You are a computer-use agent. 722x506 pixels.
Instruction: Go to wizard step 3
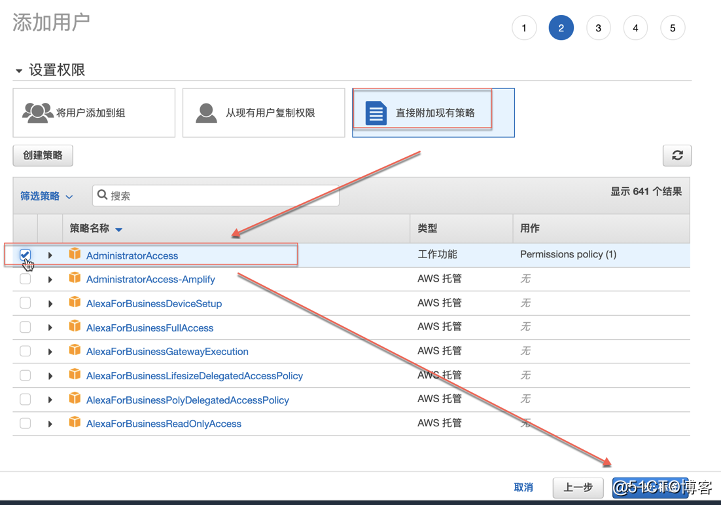pos(598,28)
